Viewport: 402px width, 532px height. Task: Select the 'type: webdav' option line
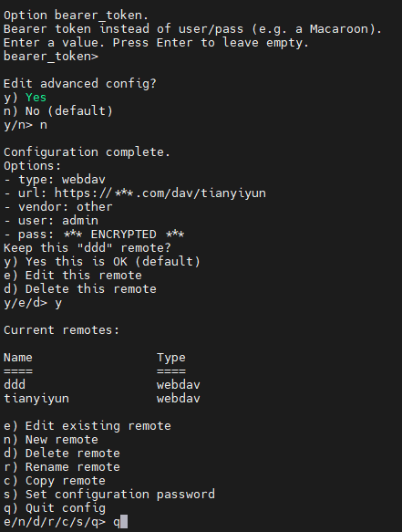tap(55, 180)
